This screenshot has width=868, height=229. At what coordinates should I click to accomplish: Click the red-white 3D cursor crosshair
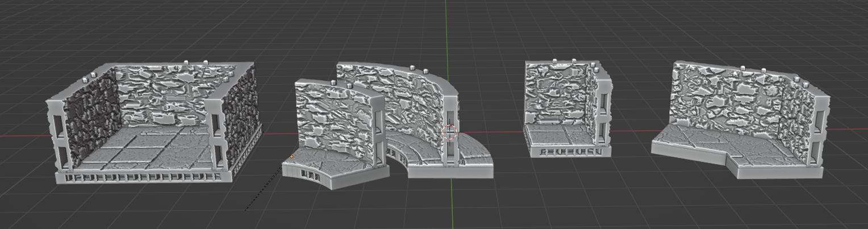point(449,132)
